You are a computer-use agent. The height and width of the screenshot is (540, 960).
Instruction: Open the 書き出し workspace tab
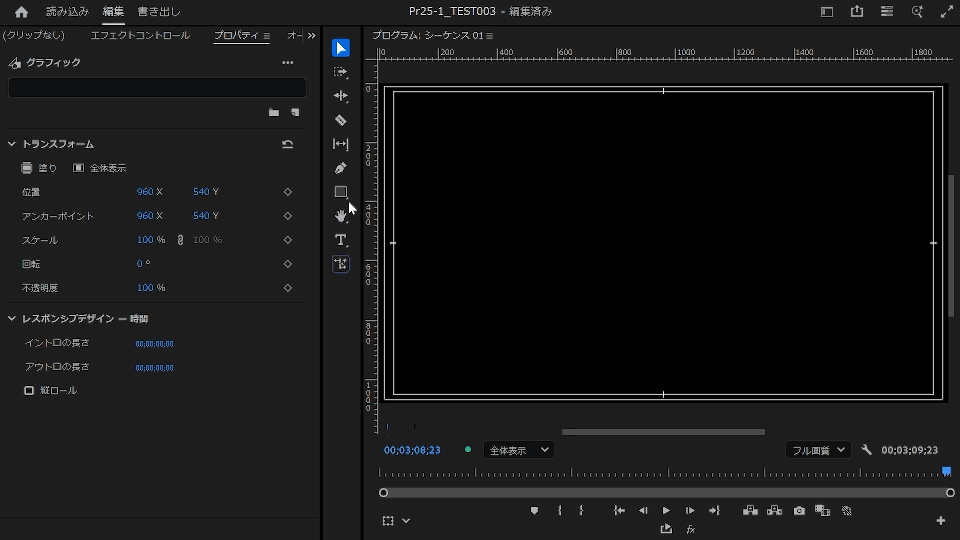159,12
